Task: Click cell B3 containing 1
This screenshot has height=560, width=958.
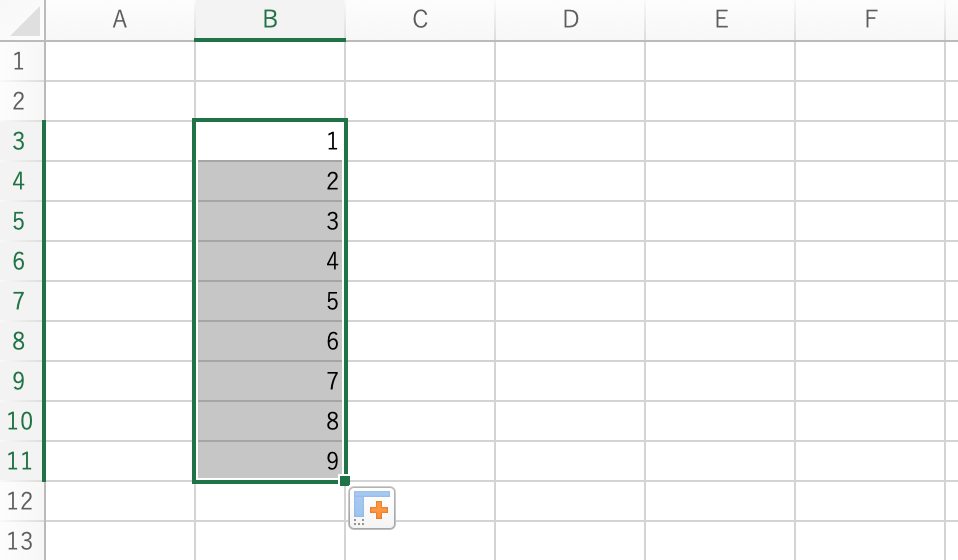Action: pos(270,141)
